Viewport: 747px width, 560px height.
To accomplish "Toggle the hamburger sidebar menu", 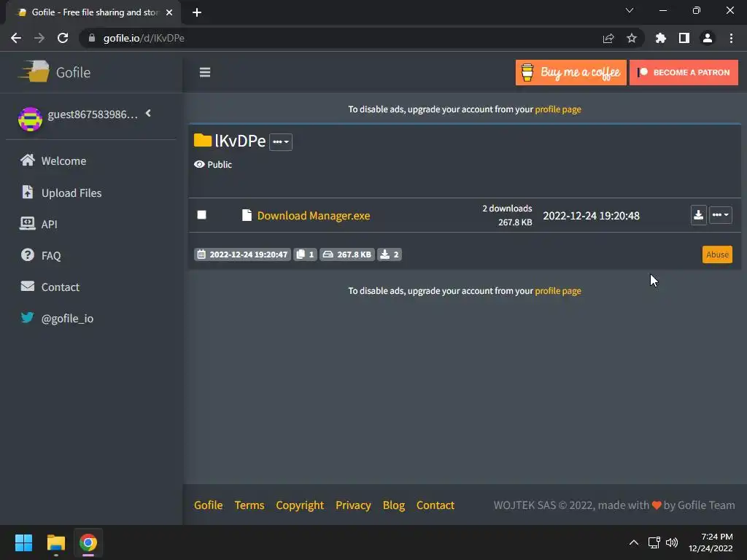I will (205, 72).
